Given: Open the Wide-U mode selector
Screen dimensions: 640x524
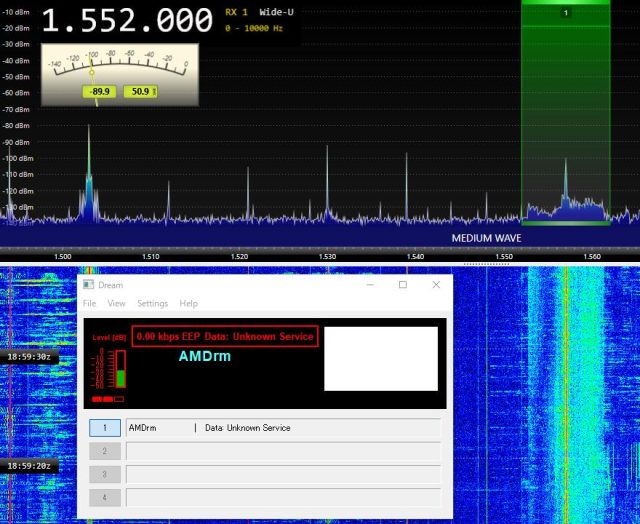Looking at the screenshot, I should 277,13.
